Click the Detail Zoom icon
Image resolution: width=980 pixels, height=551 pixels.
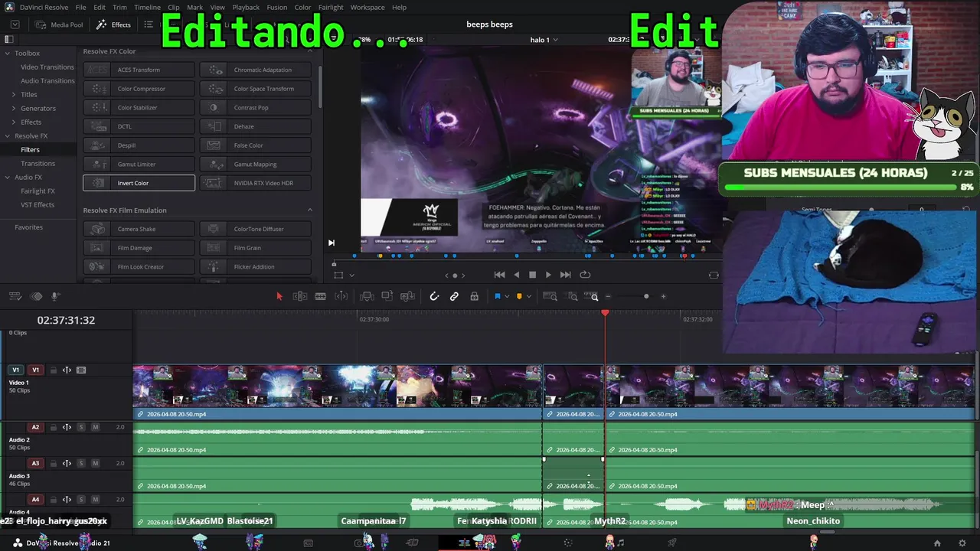click(573, 296)
